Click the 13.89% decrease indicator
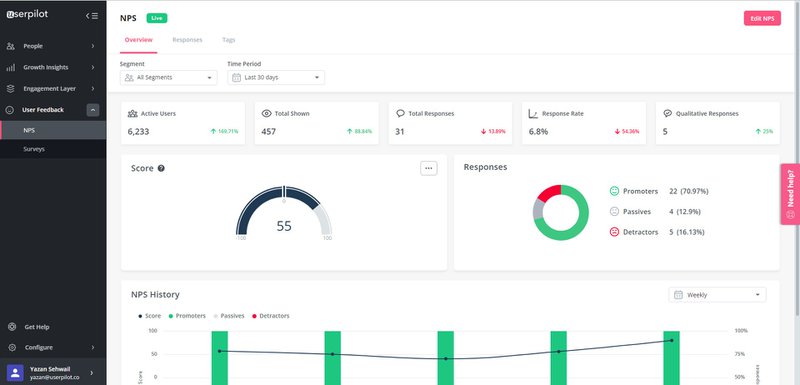This screenshot has width=800, height=385. click(493, 132)
